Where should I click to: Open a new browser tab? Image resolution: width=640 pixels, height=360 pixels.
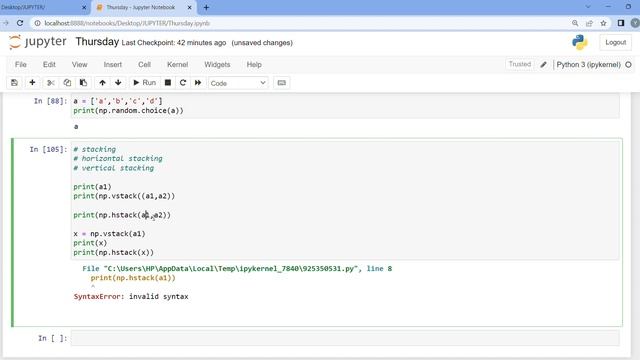coord(206,7)
